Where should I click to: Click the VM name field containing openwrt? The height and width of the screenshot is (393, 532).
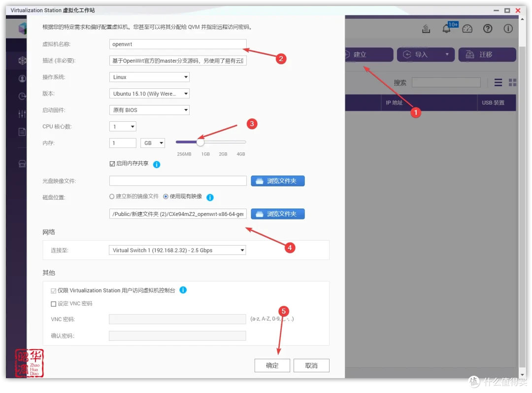point(178,44)
